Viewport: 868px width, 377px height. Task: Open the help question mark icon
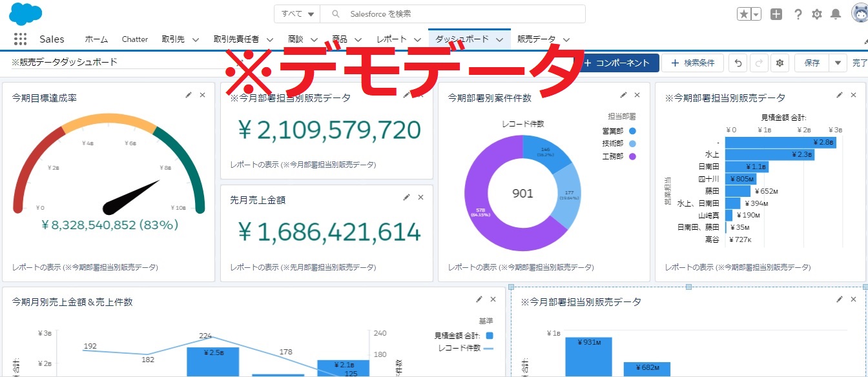[798, 14]
